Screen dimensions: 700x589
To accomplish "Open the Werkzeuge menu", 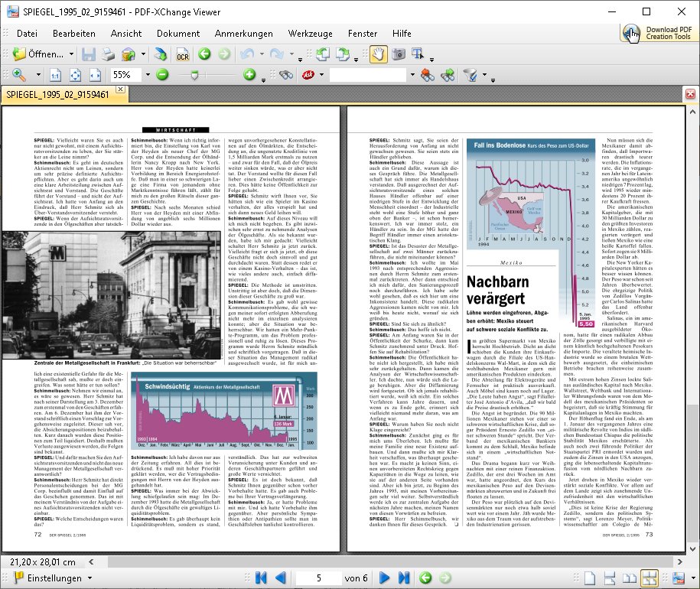I will 310,34.
